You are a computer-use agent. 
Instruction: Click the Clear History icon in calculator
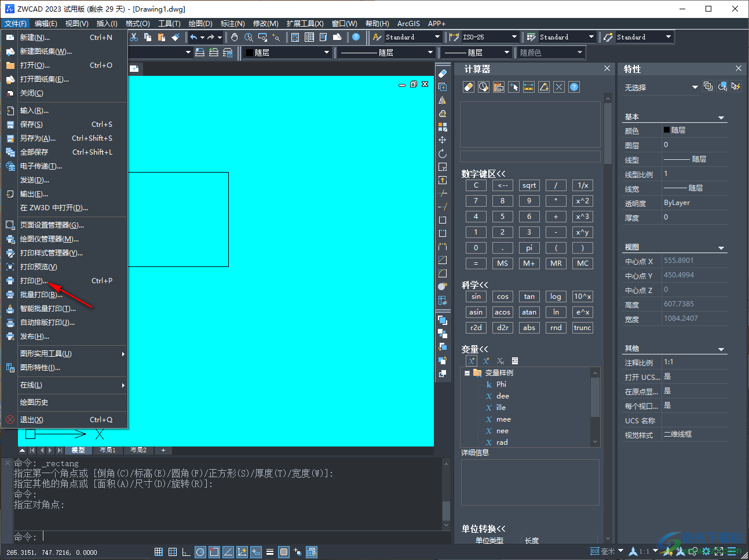484,87
